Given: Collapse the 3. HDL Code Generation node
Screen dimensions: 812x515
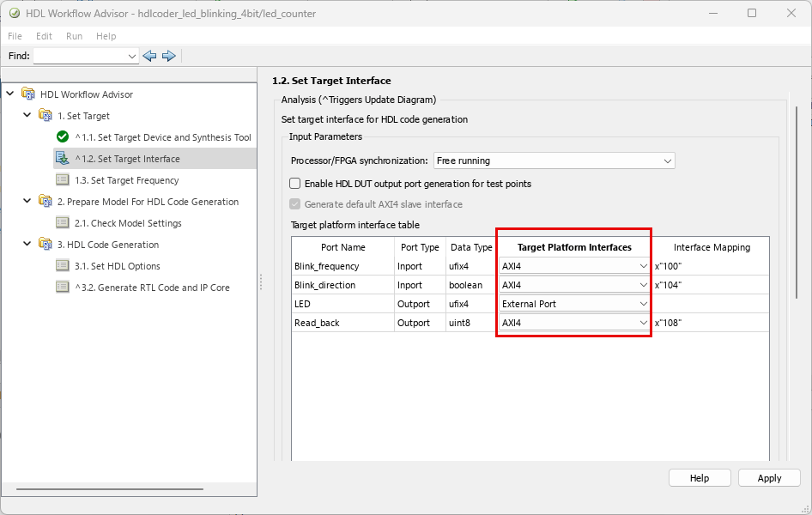Looking at the screenshot, I should tap(27, 245).
